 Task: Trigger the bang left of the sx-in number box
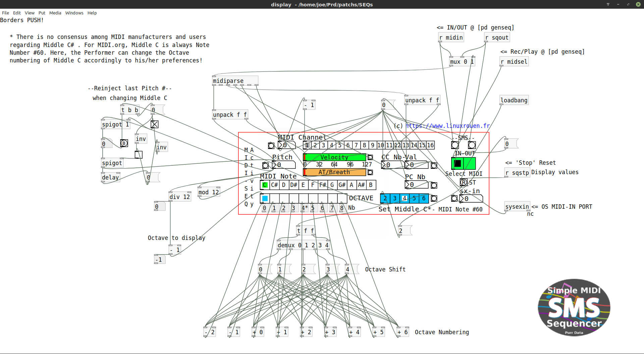pos(454,198)
